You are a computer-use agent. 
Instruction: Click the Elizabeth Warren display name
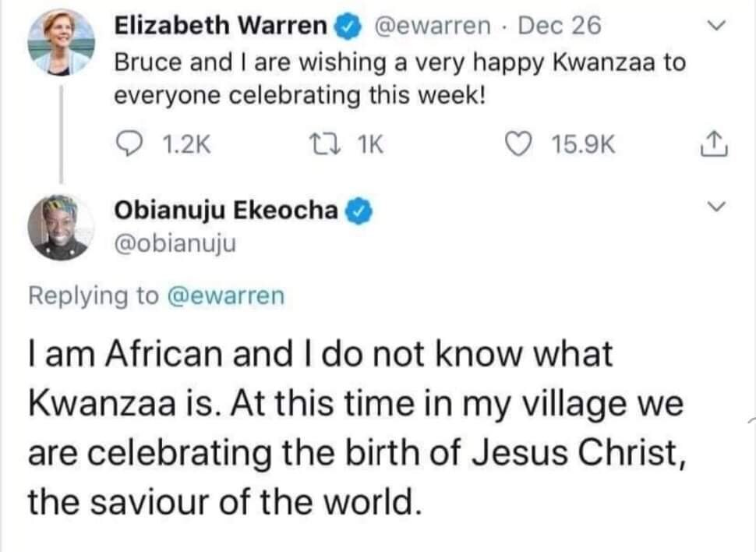click(221, 27)
